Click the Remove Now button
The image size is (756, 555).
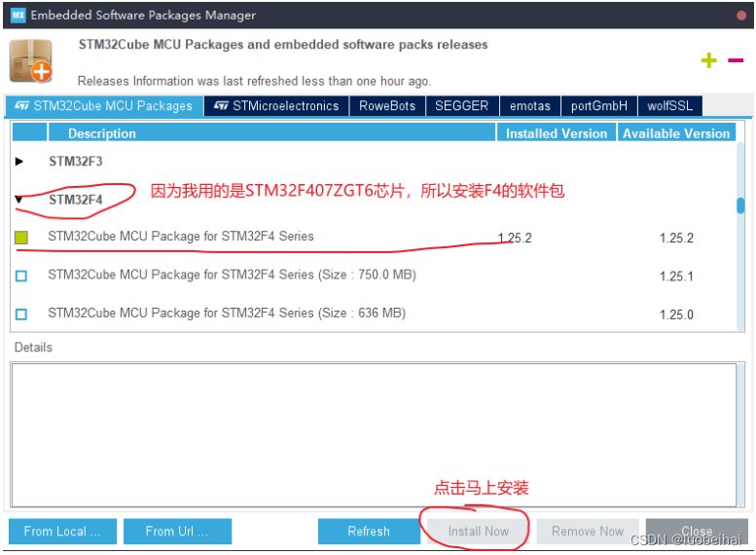coord(588,532)
